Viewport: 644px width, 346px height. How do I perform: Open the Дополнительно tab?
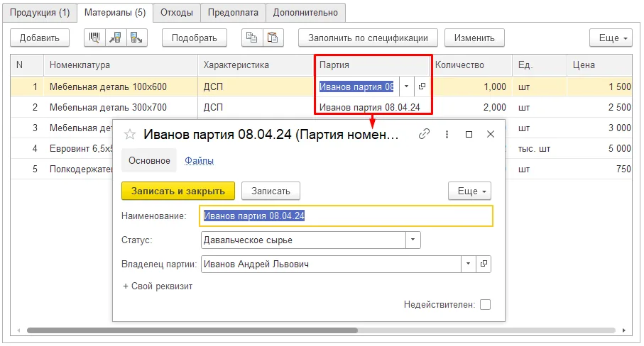coord(305,13)
